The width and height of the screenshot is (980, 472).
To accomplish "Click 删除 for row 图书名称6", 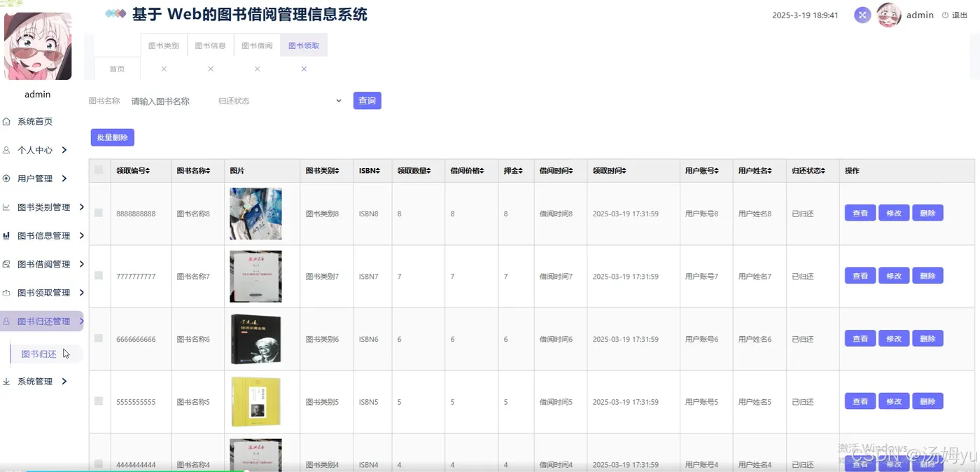I will (x=927, y=339).
